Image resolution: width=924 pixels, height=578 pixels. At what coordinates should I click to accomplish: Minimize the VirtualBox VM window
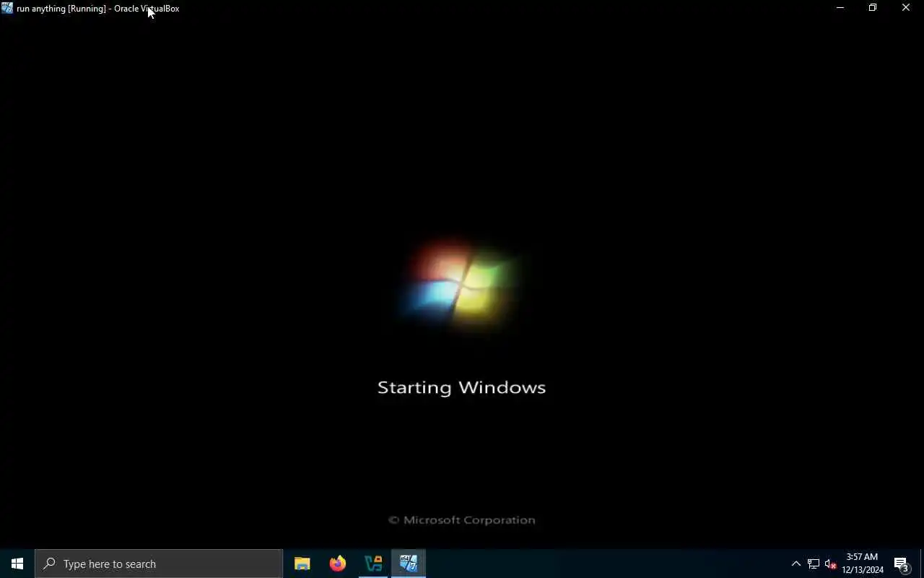pos(840,8)
